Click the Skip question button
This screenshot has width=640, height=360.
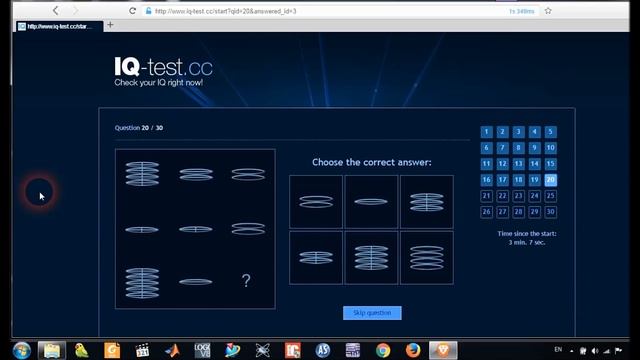pyautogui.click(x=372, y=313)
